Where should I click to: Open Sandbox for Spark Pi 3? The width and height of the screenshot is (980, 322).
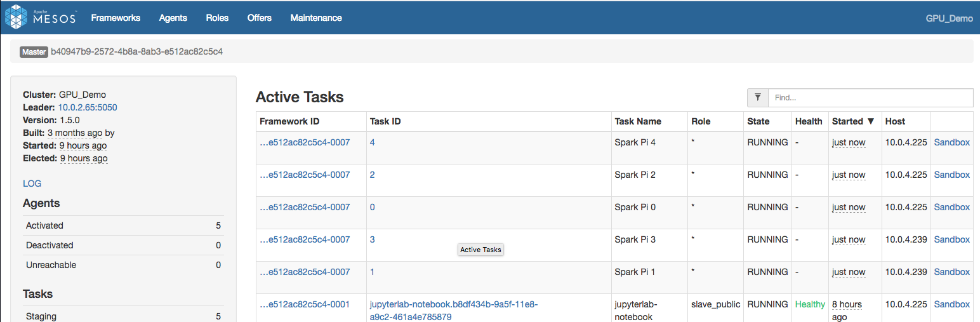pos(951,239)
